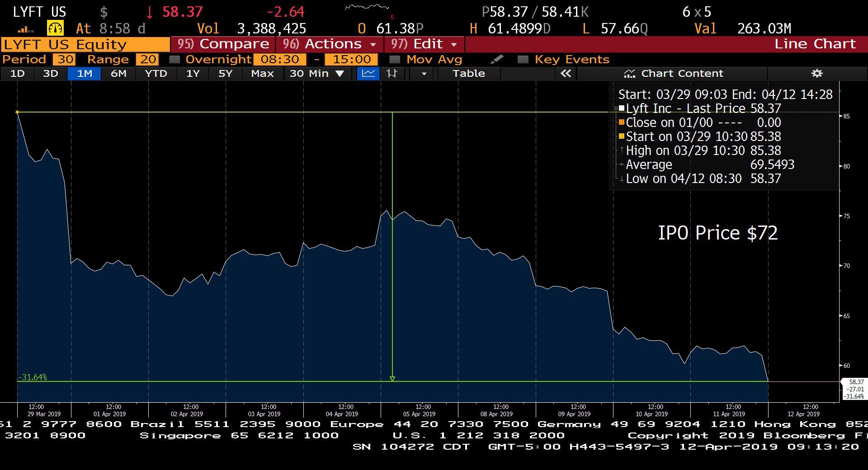The height and width of the screenshot is (470, 868).
Task: Collapse panel with the double-chevron icon
Action: tap(566, 73)
